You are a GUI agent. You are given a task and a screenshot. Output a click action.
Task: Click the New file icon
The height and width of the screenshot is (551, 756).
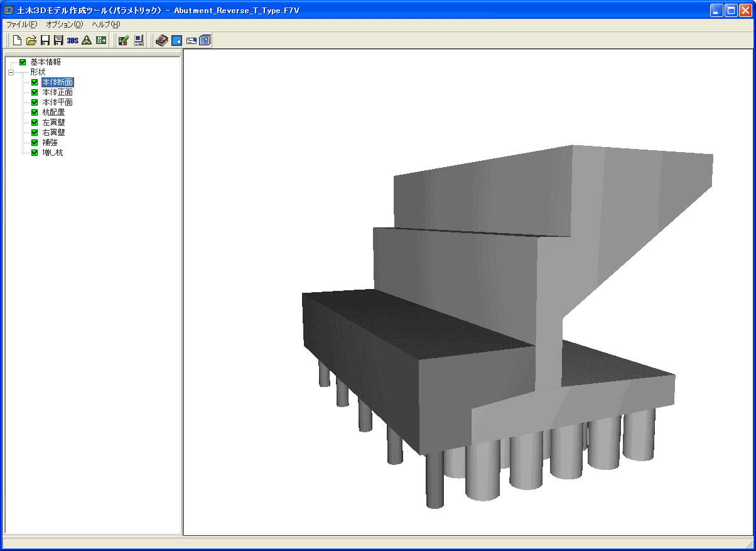(x=18, y=41)
